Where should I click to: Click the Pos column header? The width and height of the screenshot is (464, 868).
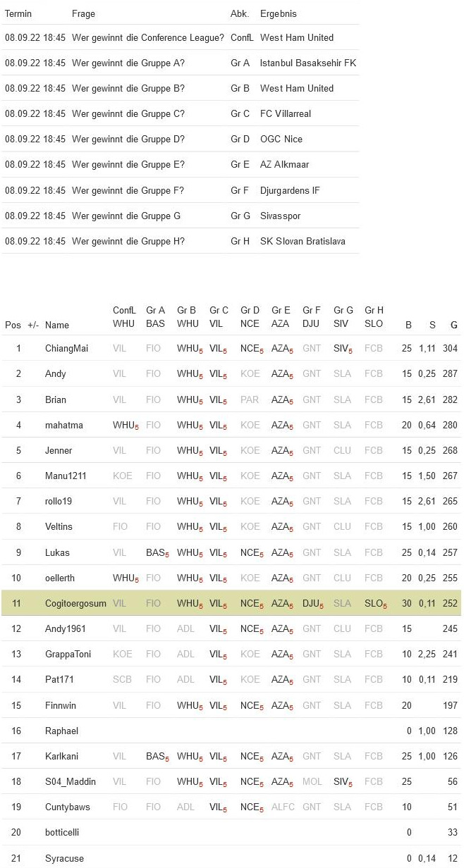tap(13, 325)
